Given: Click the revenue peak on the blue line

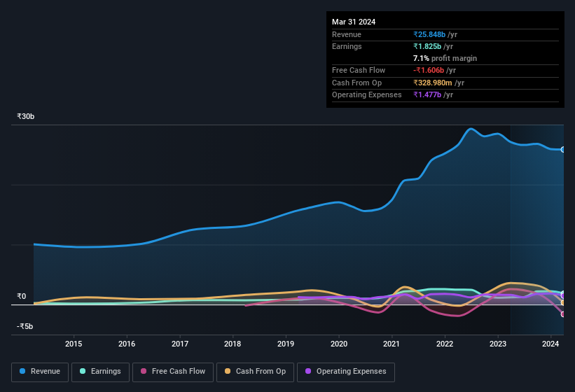Looking at the screenshot, I should tap(471, 129).
